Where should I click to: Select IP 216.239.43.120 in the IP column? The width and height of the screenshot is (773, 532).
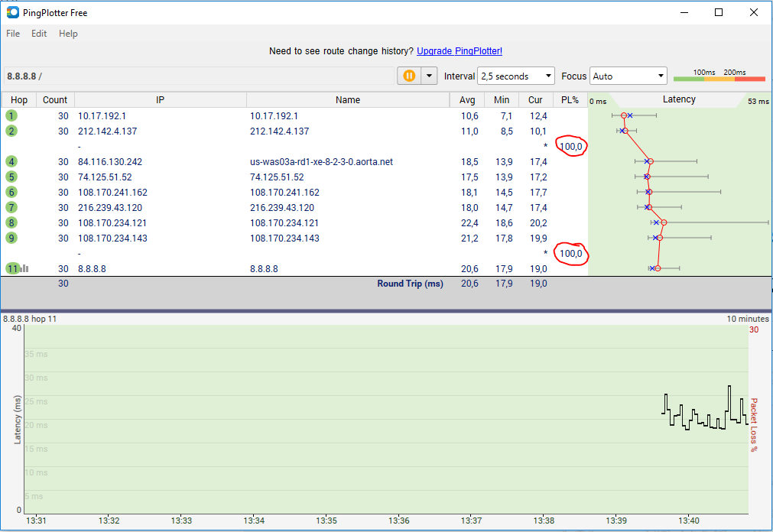pos(110,208)
